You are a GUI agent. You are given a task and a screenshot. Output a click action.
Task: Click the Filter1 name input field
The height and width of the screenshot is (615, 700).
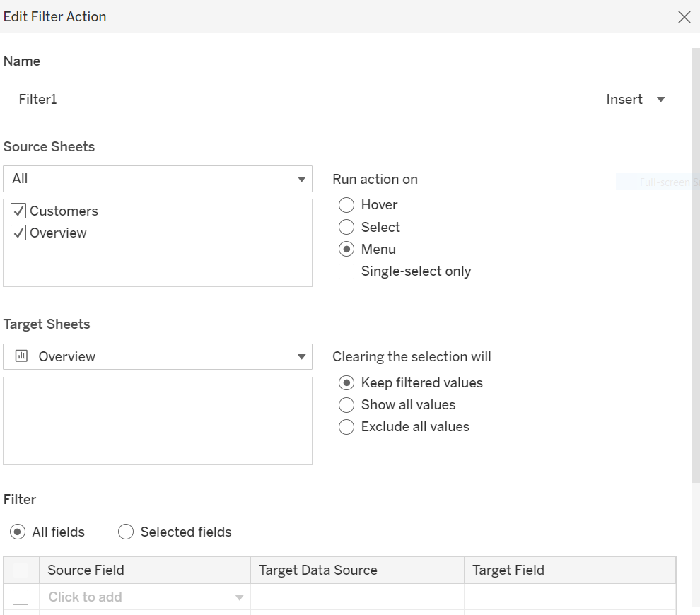click(300, 99)
